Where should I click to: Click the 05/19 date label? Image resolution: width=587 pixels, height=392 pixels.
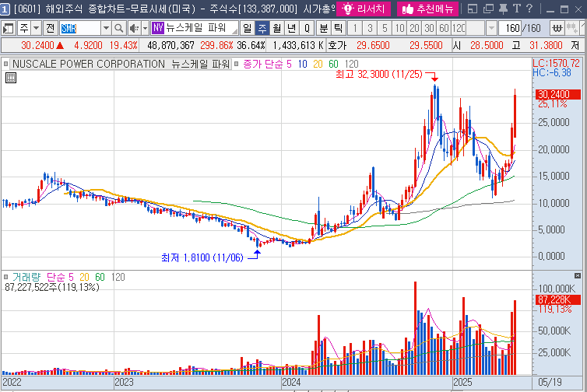tap(550, 382)
